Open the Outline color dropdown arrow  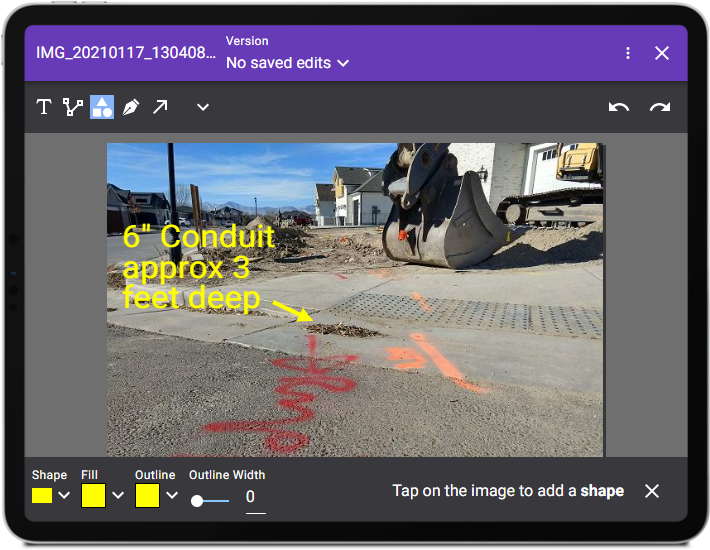172,495
